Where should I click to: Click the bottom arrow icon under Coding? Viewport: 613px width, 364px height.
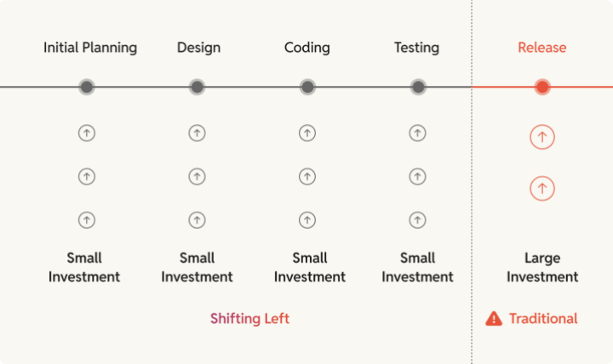click(307, 220)
